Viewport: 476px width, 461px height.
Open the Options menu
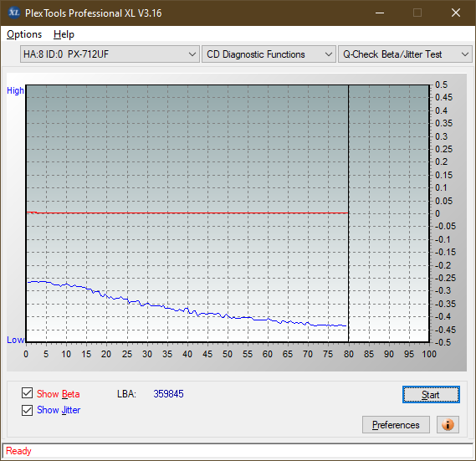pos(24,34)
